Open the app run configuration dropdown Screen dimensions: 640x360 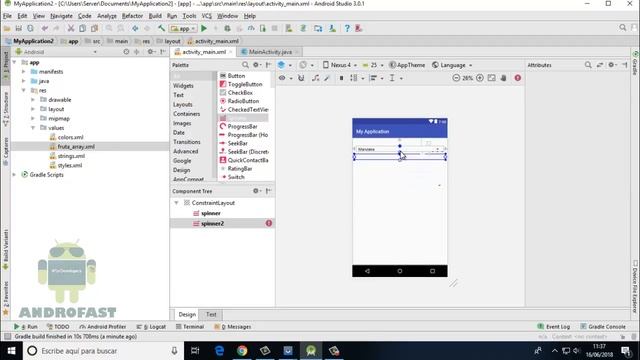tap(183, 29)
